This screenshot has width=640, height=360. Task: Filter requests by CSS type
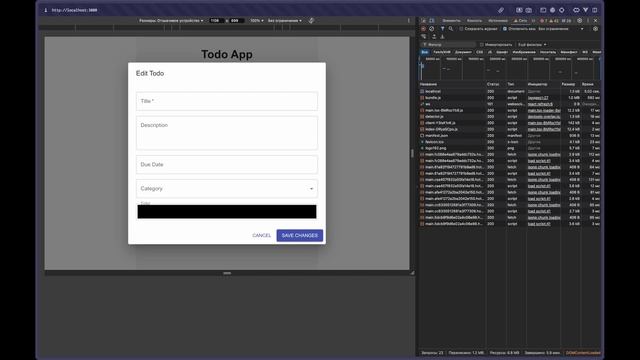[480, 52]
